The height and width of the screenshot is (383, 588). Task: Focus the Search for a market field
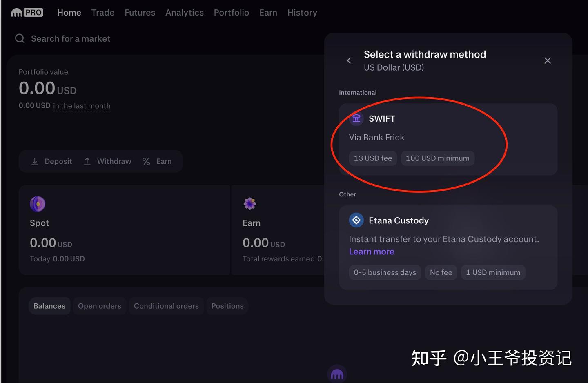click(71, 39)
